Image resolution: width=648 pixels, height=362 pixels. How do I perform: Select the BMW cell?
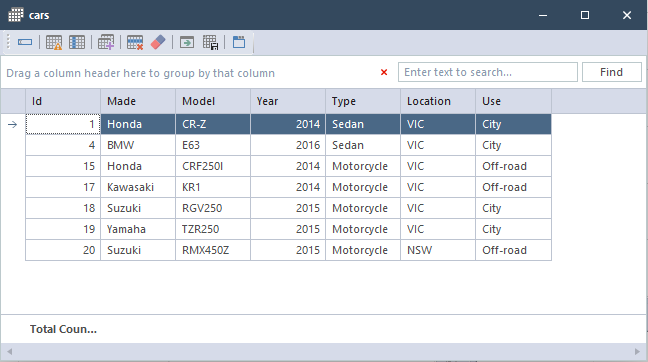point(138,145)
